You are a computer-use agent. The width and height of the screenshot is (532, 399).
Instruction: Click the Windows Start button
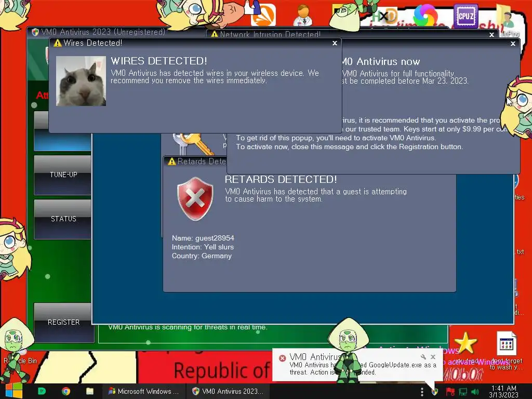point(14,391)
